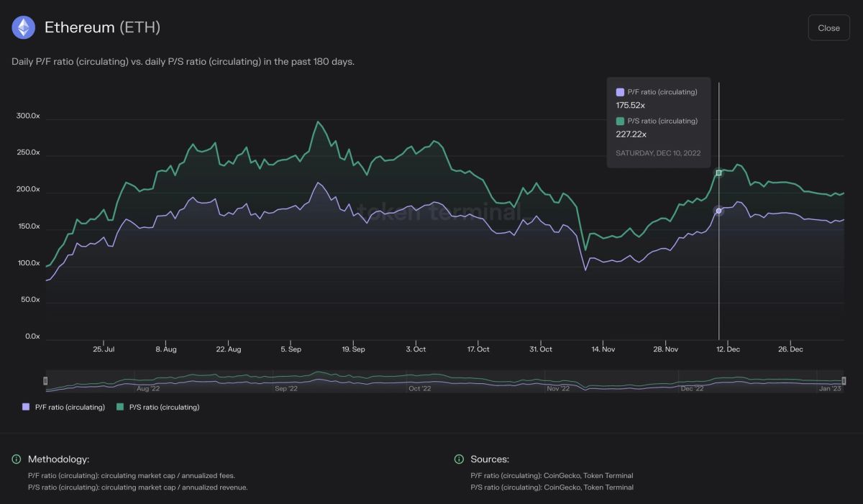Screen dimensions: 863x504
Task: Click the green P/S square marker on the chart line
Action: pyautogui.click(x=718, y=173)
